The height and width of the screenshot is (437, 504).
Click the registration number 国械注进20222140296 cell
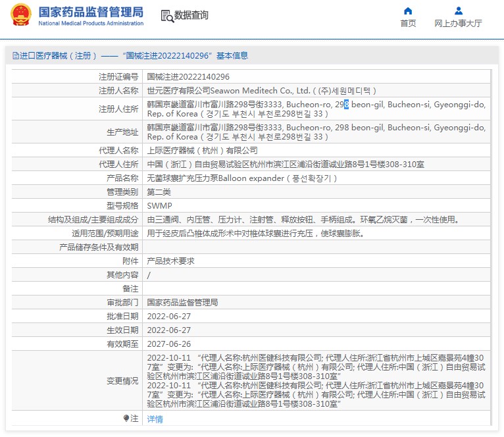(188, 77)
